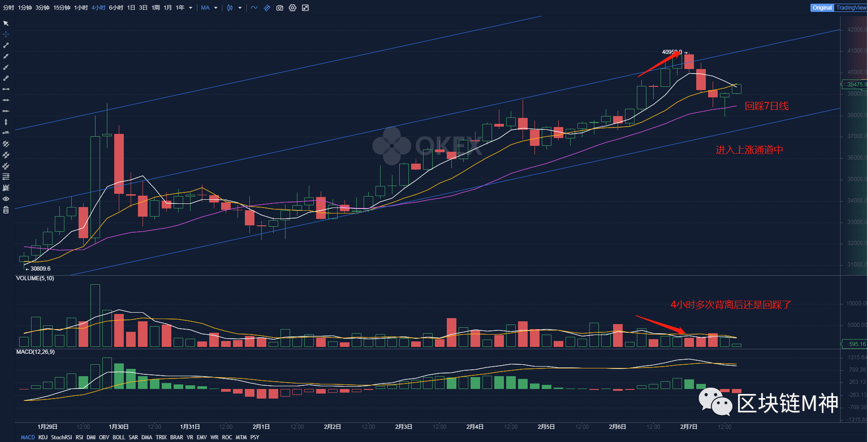
Task: Click the line chart style icon
Action: 254,8
